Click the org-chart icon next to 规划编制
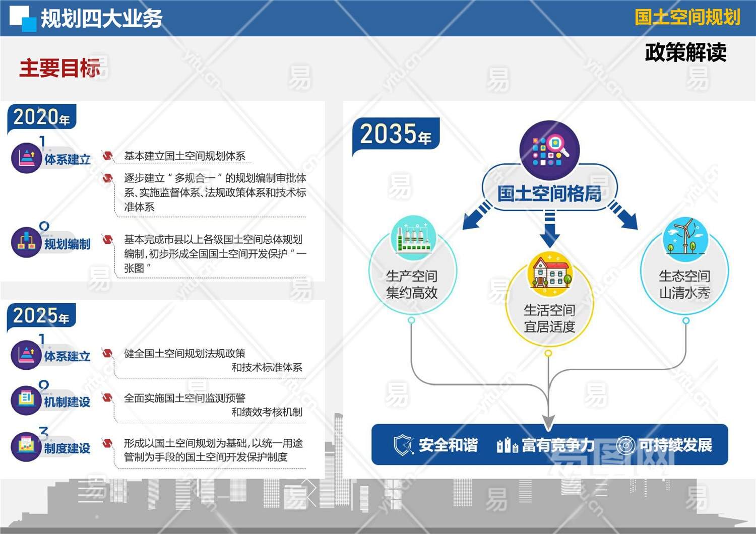The height and width of the screenshot is (534, 756). (x=26, y=242)
